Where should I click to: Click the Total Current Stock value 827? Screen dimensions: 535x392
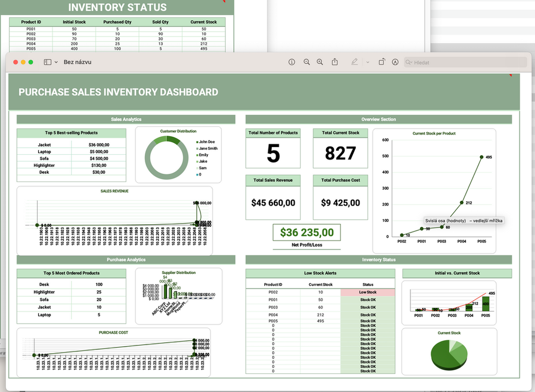coord(340,153)
